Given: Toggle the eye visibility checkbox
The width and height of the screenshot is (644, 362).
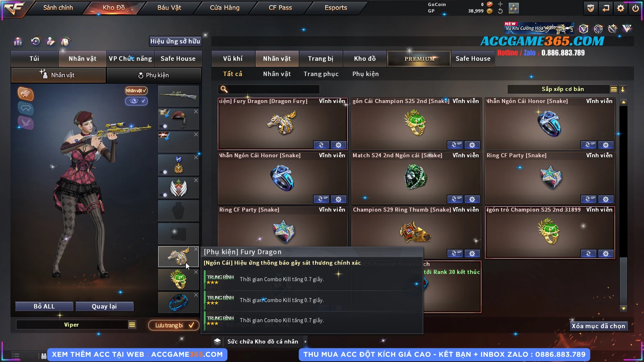Looking at the screenshot, I should 136,101.
